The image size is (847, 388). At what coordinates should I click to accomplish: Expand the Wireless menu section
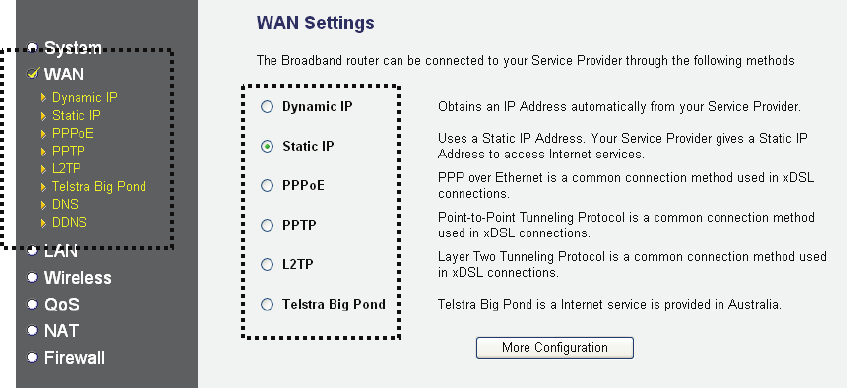tap(77, 278)
